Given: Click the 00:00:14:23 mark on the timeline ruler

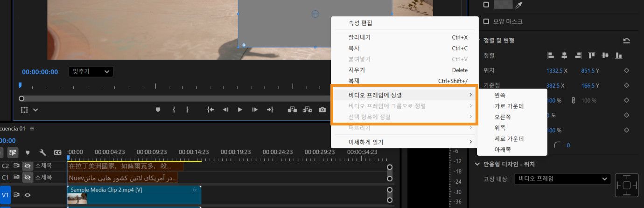Looking at the screenshot, I should [194, 152].
